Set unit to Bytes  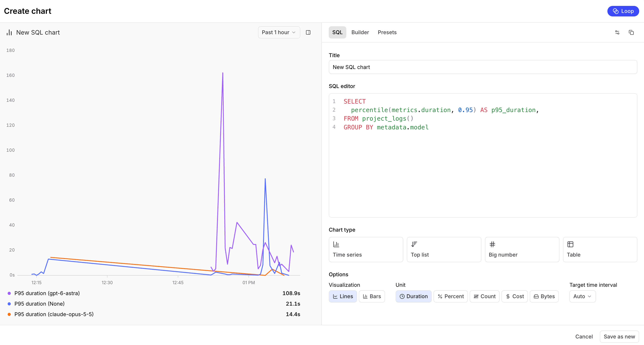(544, 296)
